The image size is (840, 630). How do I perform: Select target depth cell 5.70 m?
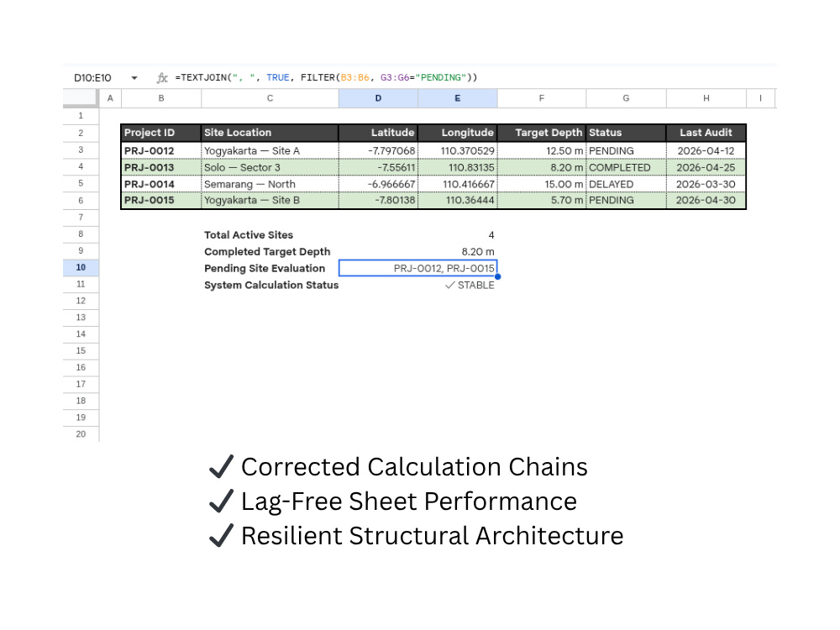[542, 201]
